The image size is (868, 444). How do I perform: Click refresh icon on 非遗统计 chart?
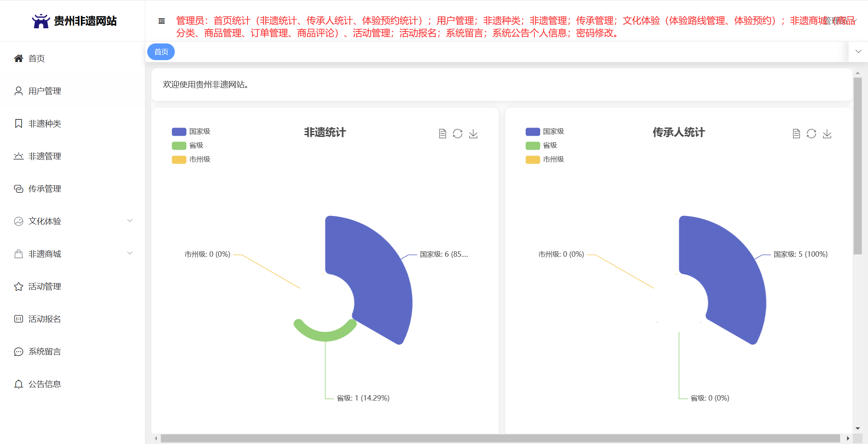(x=458, y=134)
